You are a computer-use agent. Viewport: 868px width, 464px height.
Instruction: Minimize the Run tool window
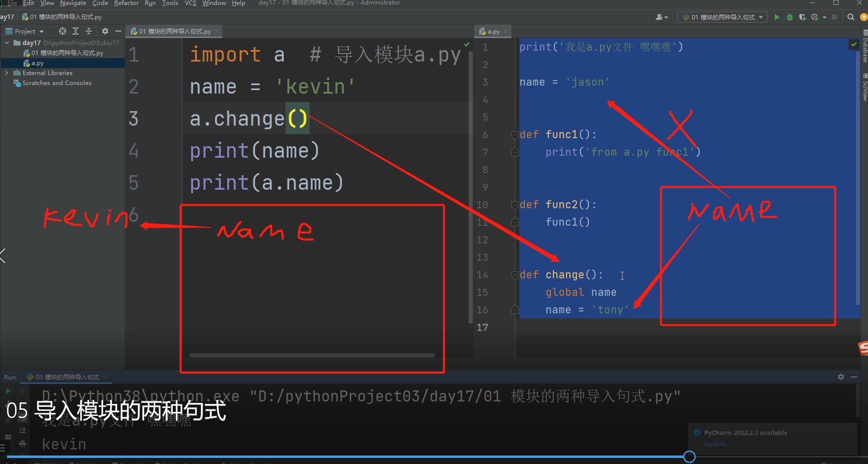click(x=854, y=377)
